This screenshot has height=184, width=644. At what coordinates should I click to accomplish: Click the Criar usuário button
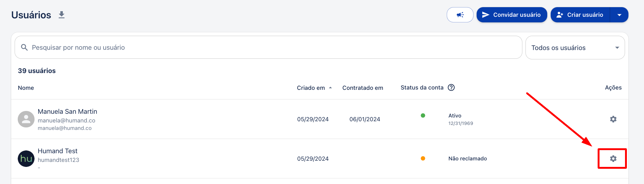(x=580, y=15)
